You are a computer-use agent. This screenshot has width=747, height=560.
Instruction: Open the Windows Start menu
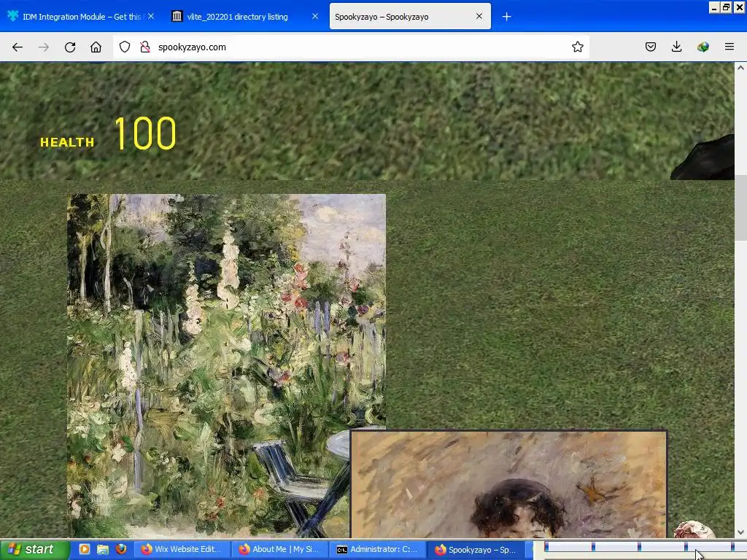coord(35,550)
